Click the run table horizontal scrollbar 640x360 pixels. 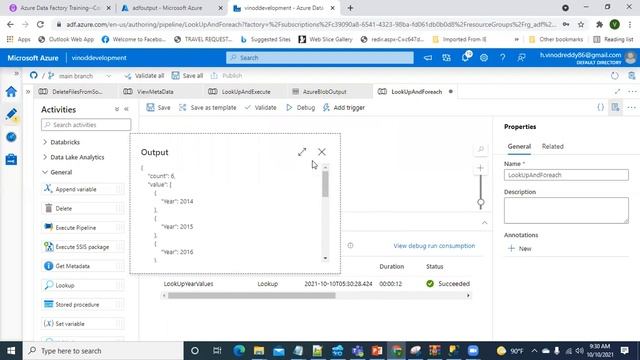click(x=251, y=295)
